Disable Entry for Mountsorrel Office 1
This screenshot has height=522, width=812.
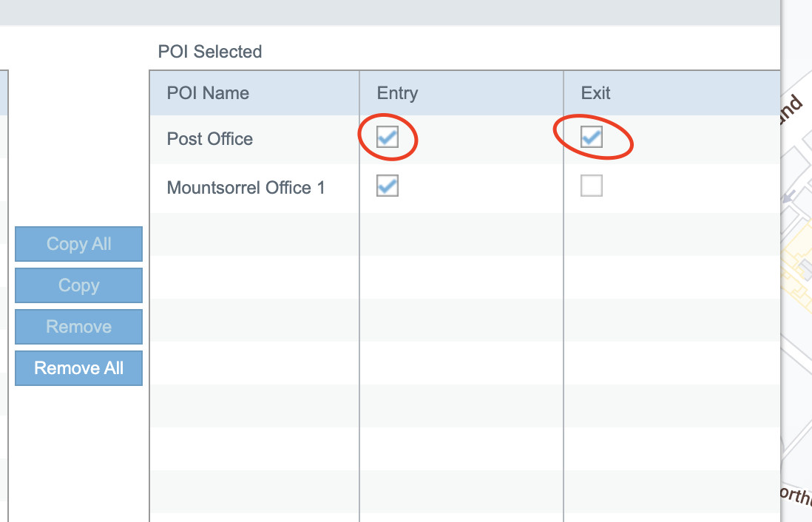click(x=388, y=186)
